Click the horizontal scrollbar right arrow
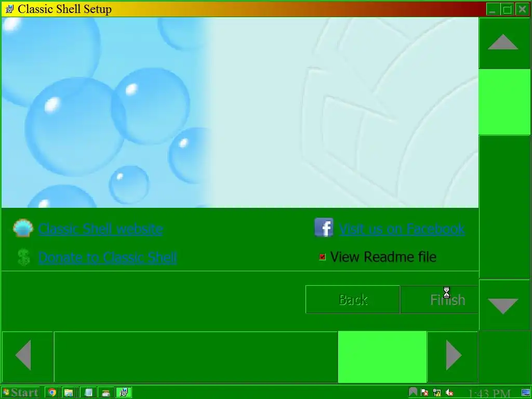Image resolution: width=532 pixels, height=399 pixels. click(453, 356)
